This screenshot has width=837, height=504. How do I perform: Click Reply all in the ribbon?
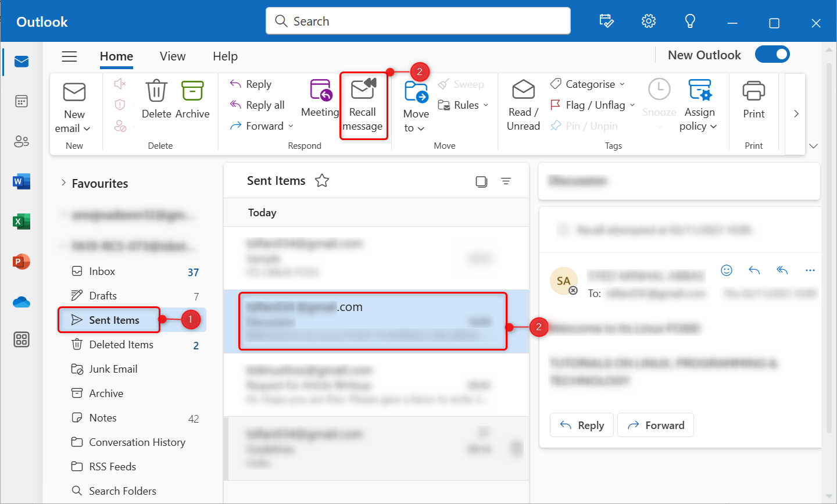point(257,105)
